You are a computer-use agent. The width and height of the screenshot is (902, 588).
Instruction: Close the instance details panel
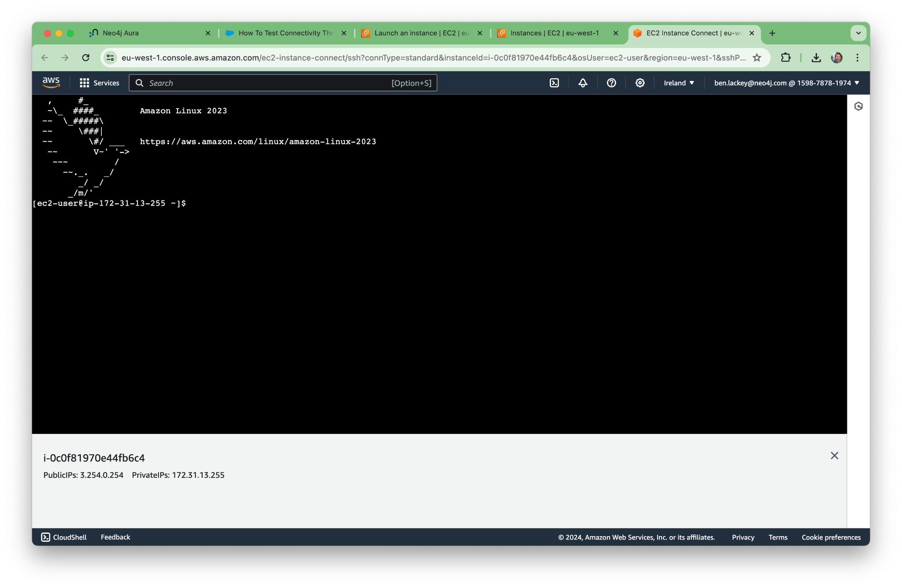[834, 456]
